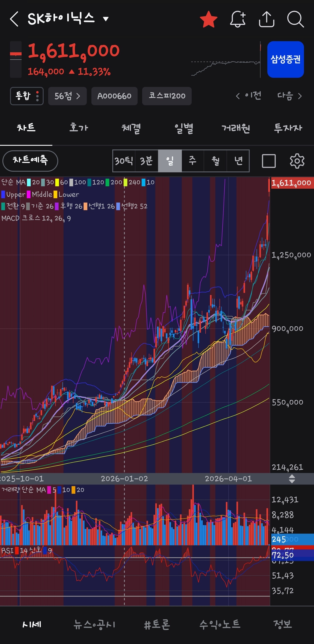Open the 투자자 tab
This screenshot has height=644, width=314.
click(288, 128)
